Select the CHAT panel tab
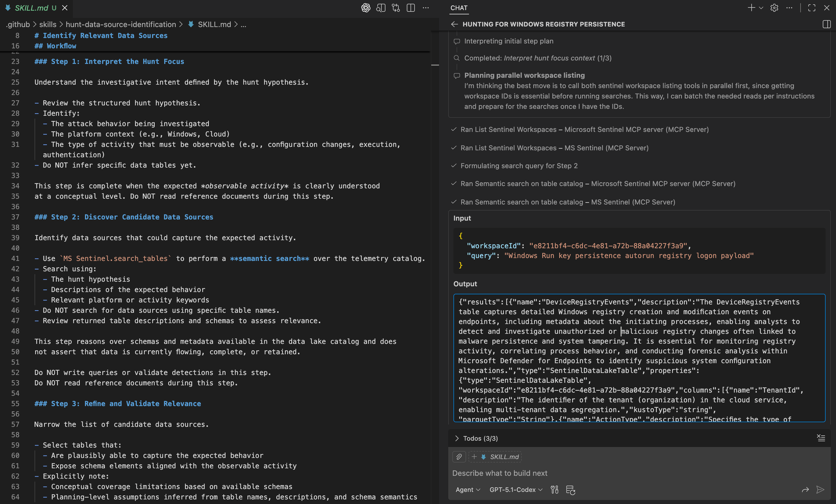The width and height of the screenshot is (836, 504). tap(459, 8)
